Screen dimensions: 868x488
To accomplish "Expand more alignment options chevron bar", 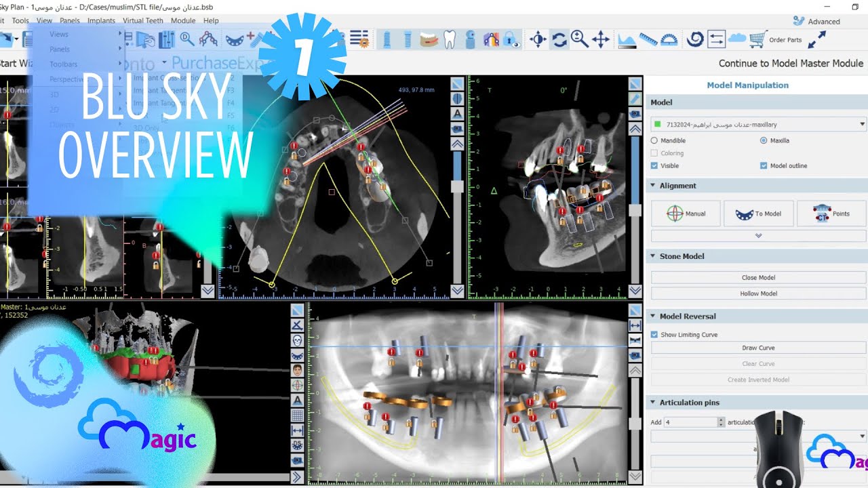I will coord(758,236).
